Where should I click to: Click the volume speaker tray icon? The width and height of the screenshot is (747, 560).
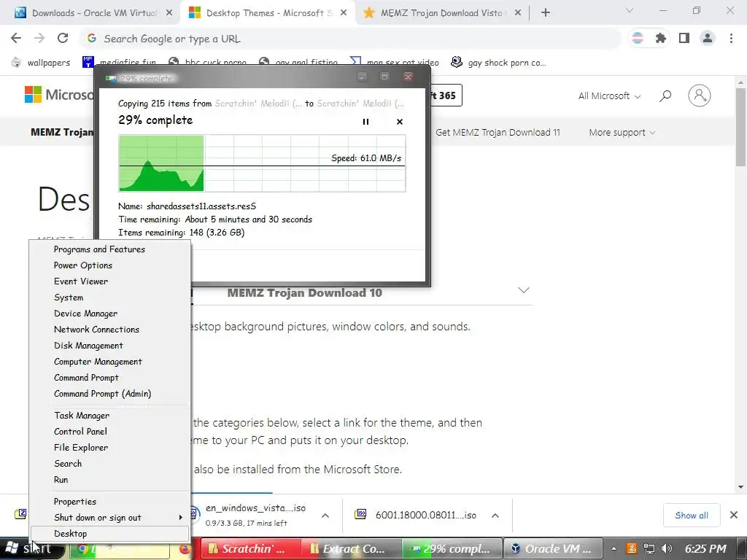coord(667,548)
